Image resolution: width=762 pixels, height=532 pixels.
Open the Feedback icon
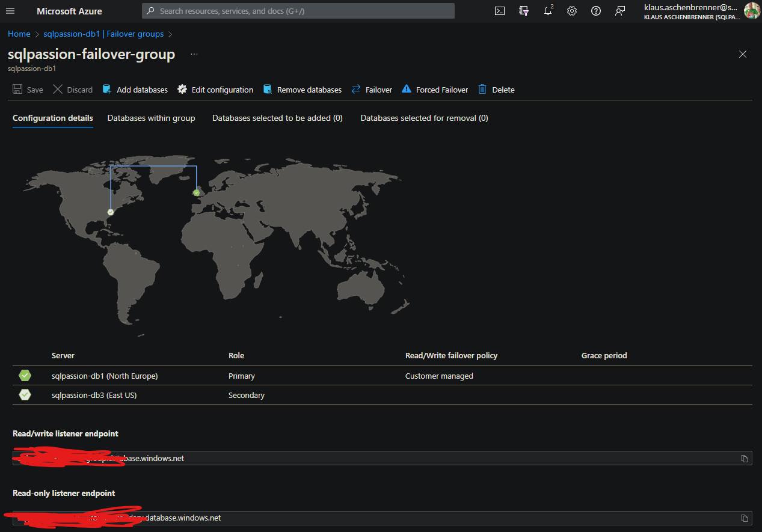[620, 11]
